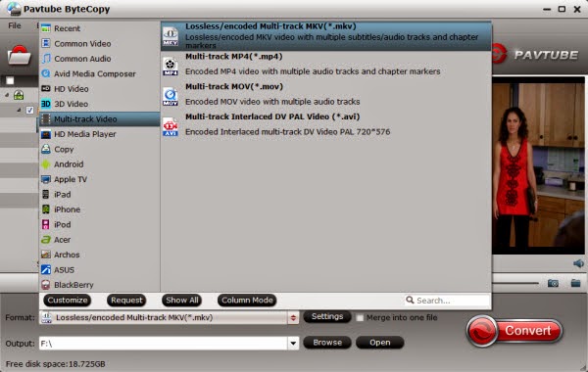
Task: Open snapshot folder icon
Action: click(x=575, y=283)
